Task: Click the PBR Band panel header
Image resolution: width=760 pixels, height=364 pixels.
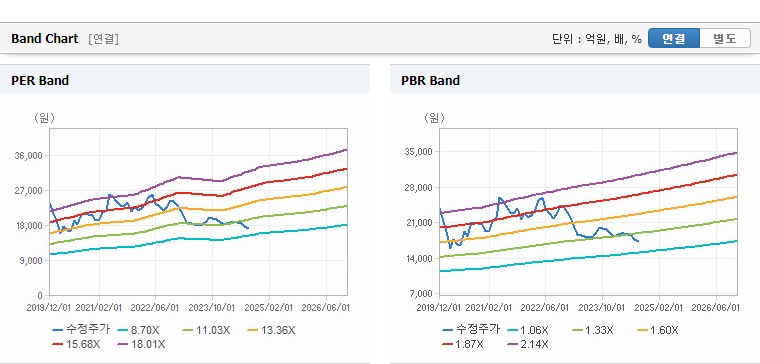Action: pos(575,80)
